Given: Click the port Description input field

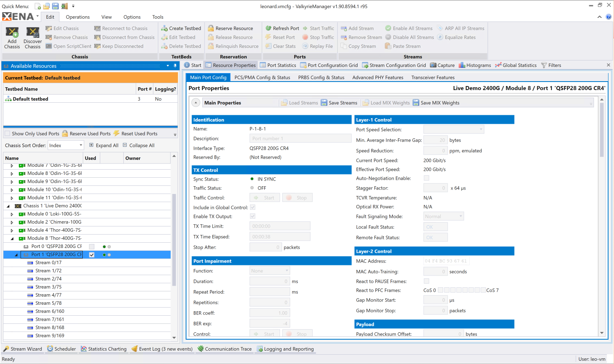Looking at the screenshot, I should point(300,138).
